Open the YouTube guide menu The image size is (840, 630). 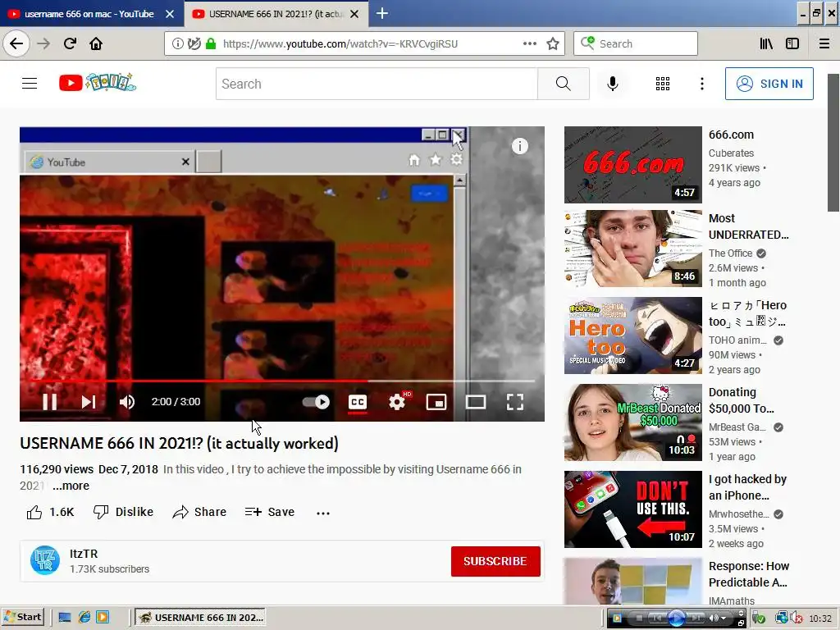coord(30,84)
